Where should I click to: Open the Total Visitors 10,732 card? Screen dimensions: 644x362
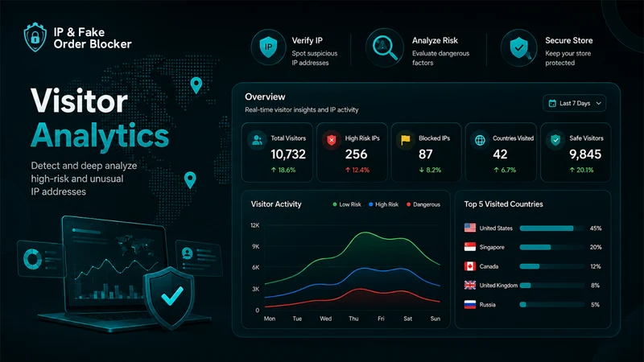pyautogui.click(x=277, y=152)
